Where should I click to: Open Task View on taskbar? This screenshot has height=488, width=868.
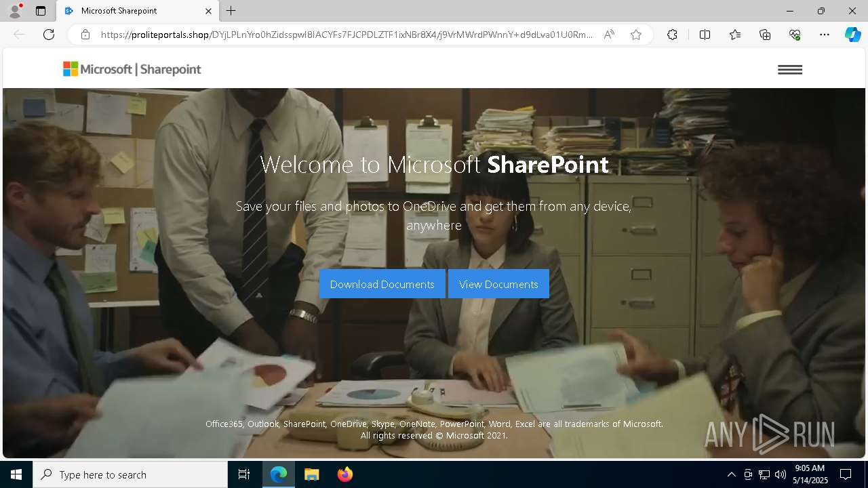click(x=244, y=474)
